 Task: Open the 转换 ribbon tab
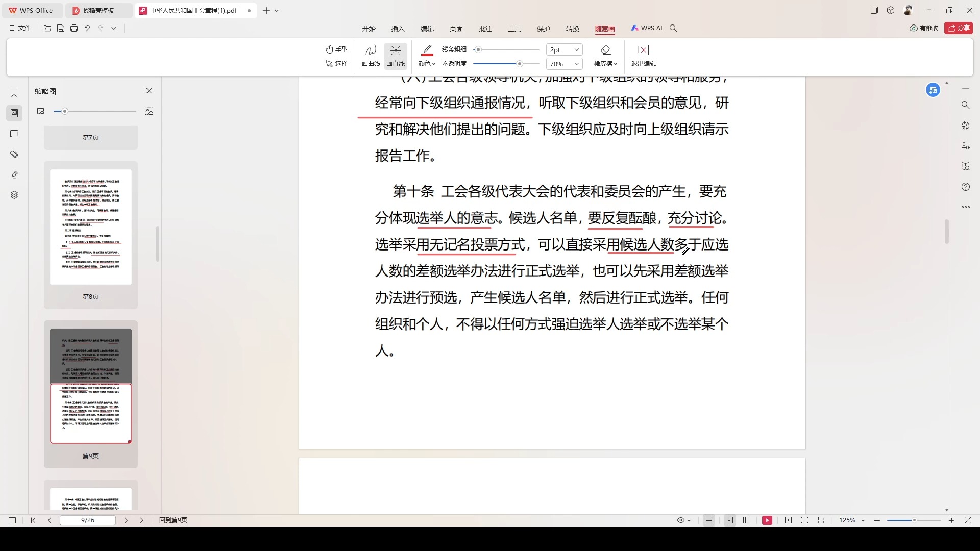pyautogui.click(x=573, y=29)
